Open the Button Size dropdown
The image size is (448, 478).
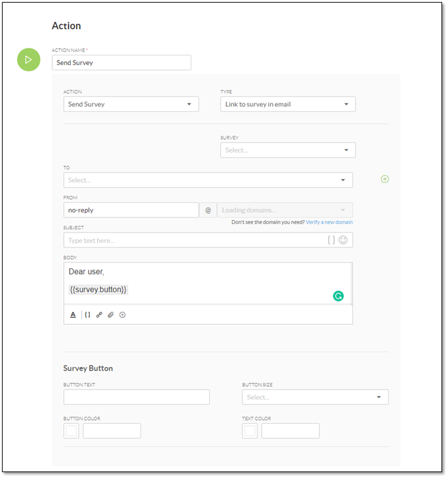[x=315, y=397]
